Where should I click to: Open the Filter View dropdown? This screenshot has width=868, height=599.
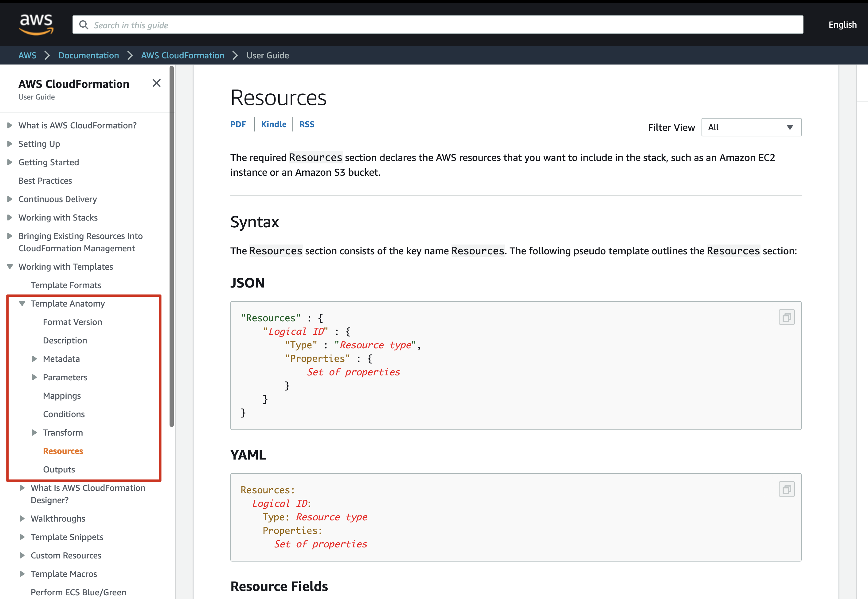(x=751, y=127)
